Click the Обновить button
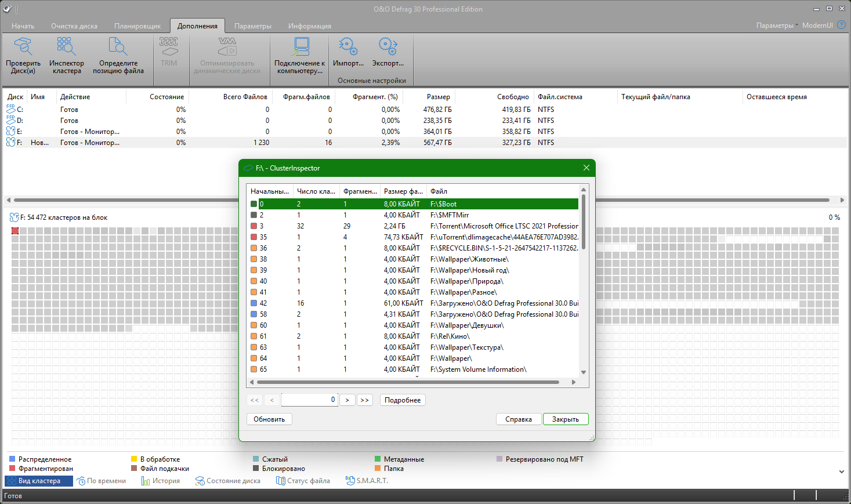 [269, 419]
